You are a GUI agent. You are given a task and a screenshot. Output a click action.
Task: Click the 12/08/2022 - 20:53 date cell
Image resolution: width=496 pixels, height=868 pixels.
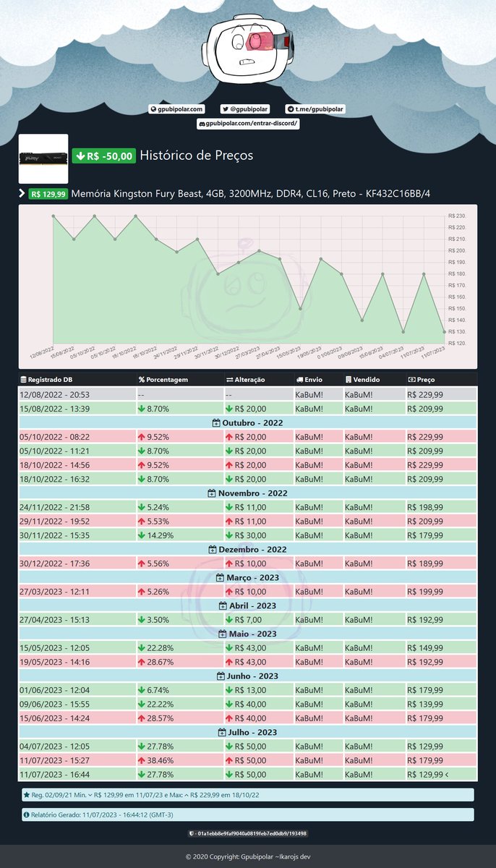77,394
